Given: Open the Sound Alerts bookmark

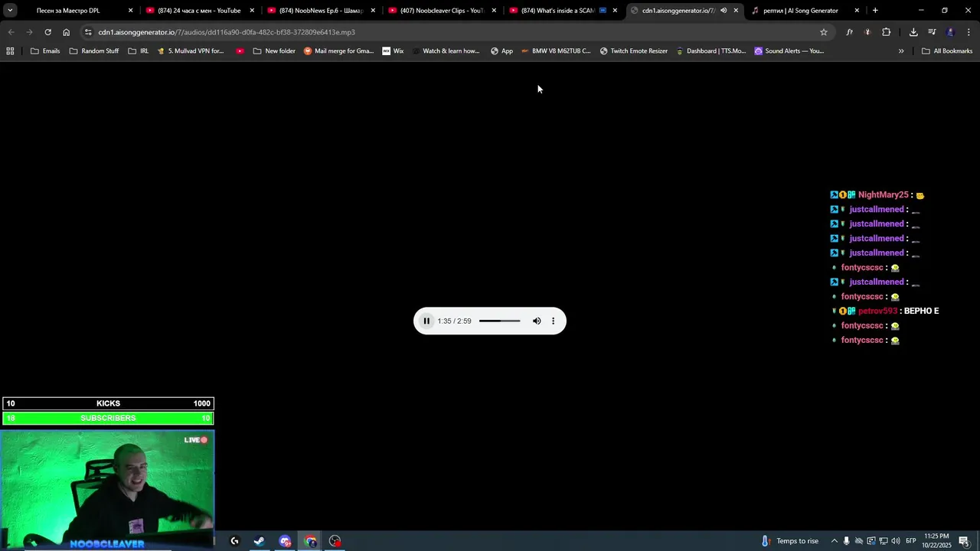Looking at the screenshot, I should [x=789, y=51].
